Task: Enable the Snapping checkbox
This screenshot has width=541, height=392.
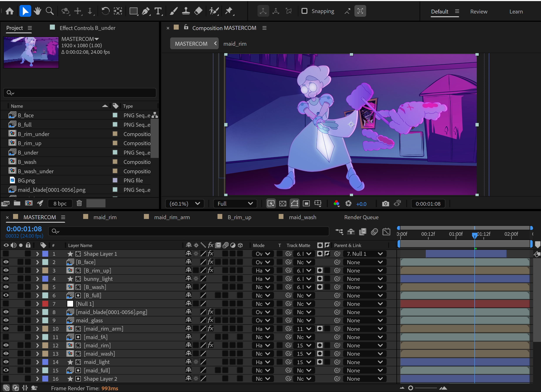Action: click(304, 11)
